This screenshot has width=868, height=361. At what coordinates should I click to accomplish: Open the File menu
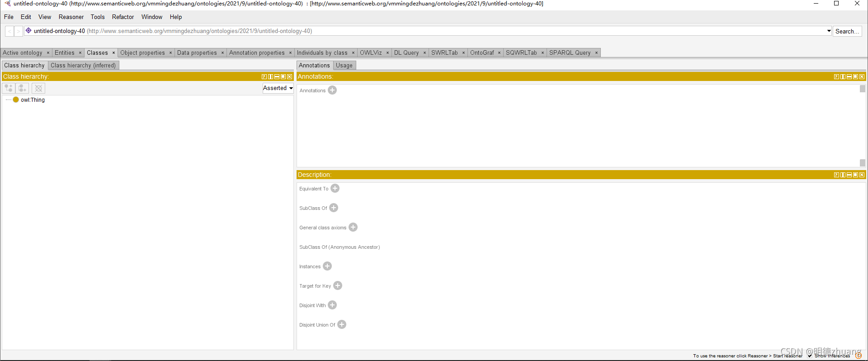pos(9,17)
